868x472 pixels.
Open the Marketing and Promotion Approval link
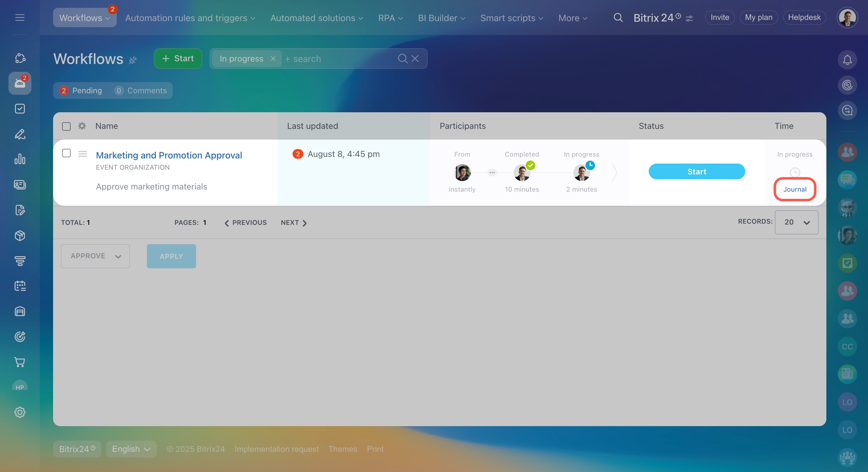[x=169, y=155]
